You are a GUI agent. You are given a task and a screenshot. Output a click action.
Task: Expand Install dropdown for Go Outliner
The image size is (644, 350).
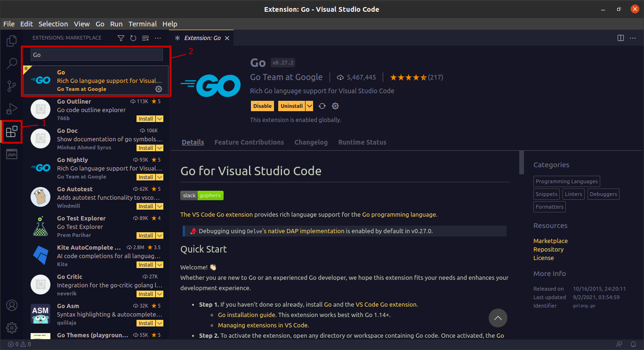point(160,119)
